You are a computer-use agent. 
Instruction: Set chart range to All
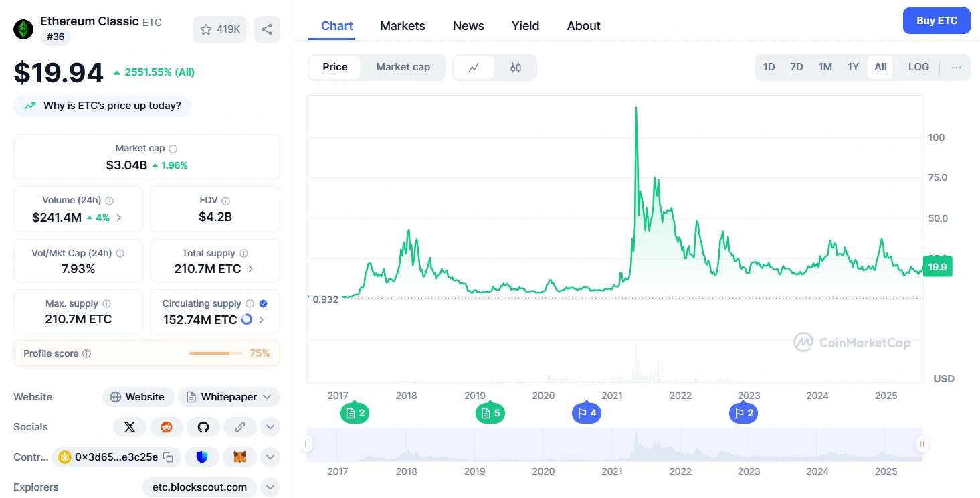pos(880,67)
